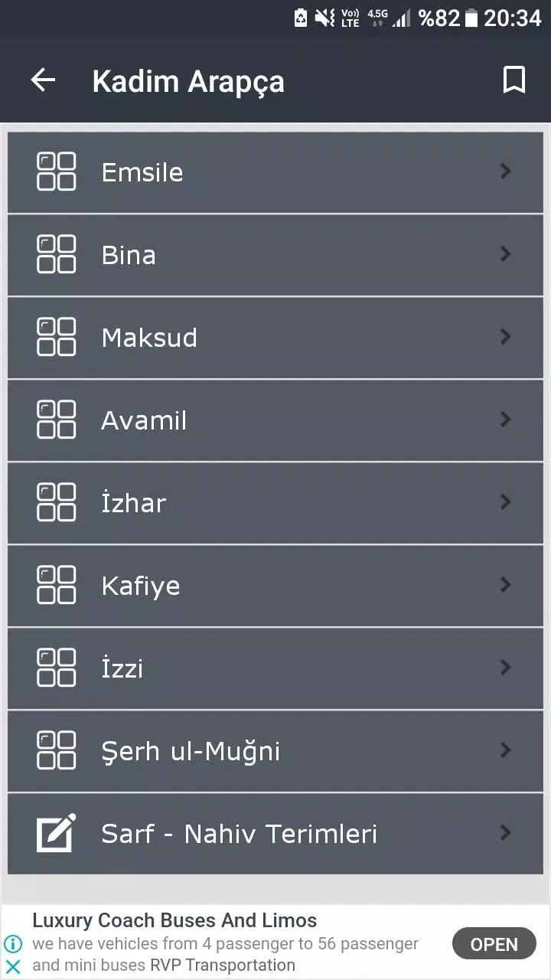Tap the bookmark icon in header
The height and width of the screenshot is (980, 551).
click(x=514, y=80)
